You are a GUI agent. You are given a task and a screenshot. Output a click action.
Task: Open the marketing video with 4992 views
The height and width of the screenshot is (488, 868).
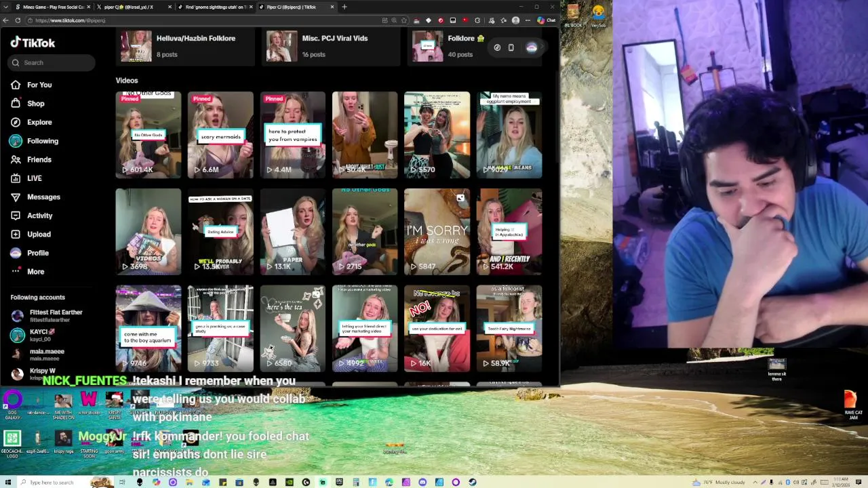click(x=365, y=329)
